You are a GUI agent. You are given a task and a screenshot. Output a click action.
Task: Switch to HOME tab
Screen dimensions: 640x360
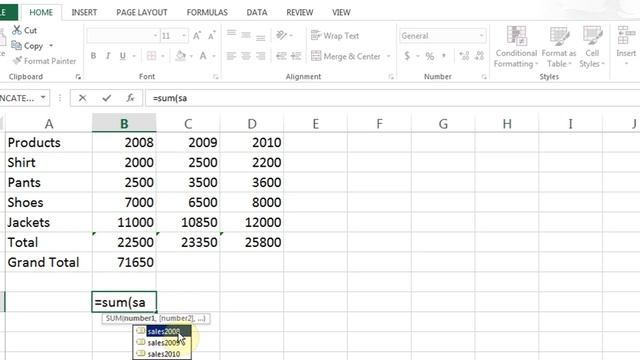pos(41,12)
